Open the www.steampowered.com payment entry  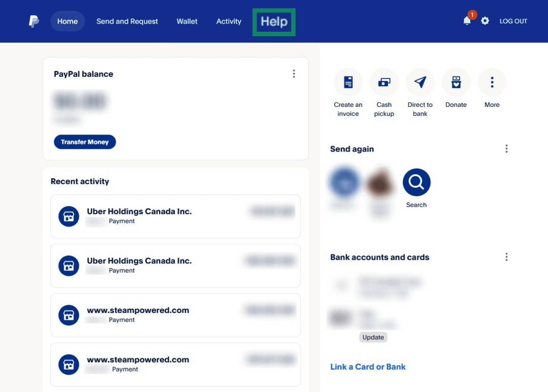point(176,315)
